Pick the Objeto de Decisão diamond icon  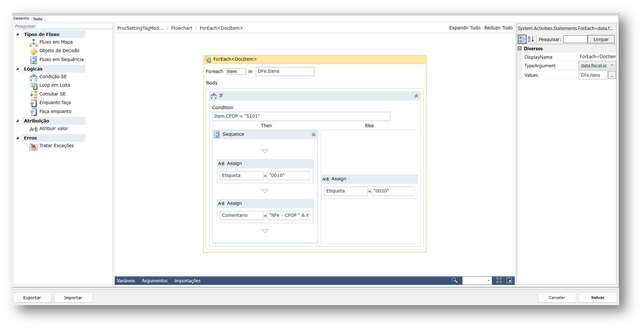click(x=33, y=51)
